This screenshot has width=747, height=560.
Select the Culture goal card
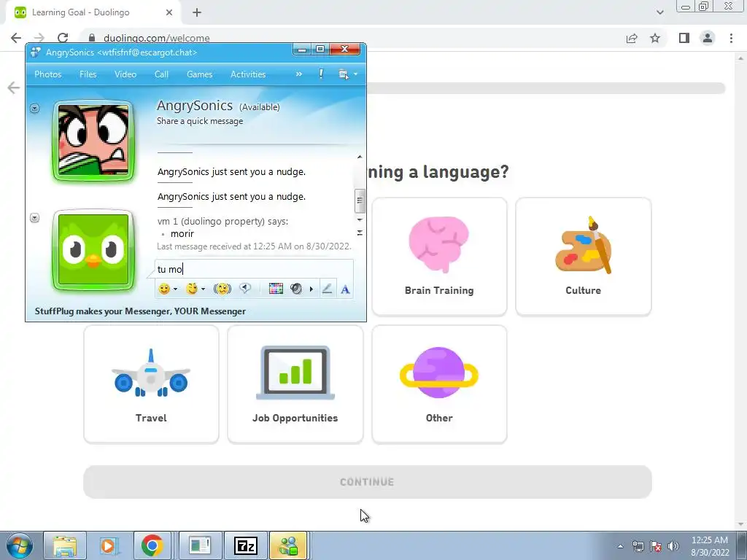coord(583,257)
